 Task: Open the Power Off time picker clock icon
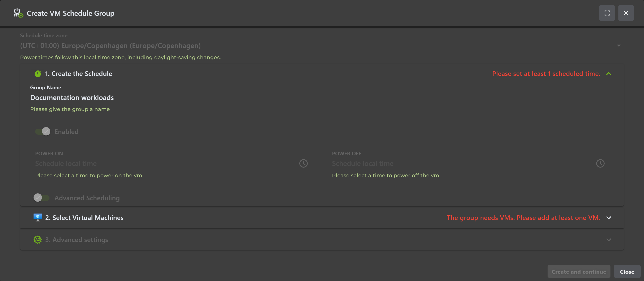point(600,164)
